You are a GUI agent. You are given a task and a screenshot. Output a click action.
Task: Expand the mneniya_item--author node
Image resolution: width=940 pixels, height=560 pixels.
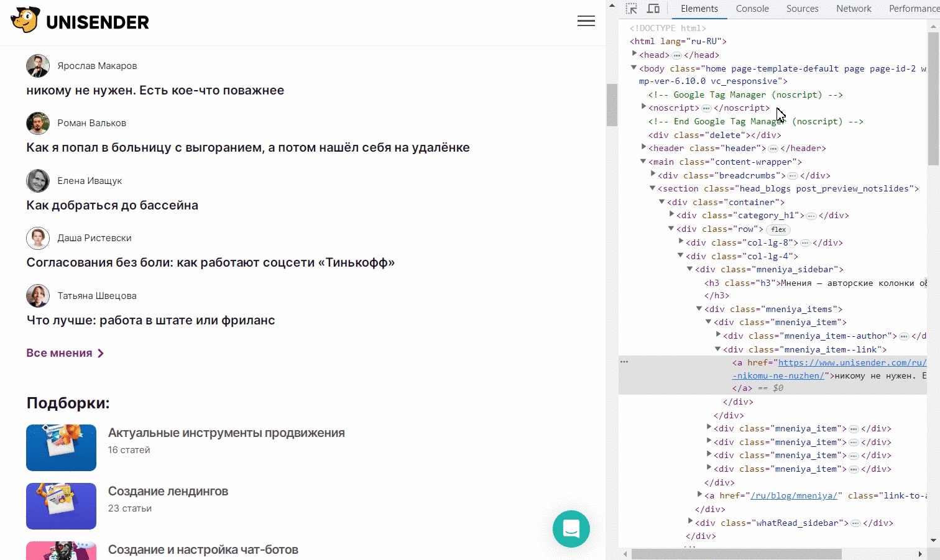718,335
